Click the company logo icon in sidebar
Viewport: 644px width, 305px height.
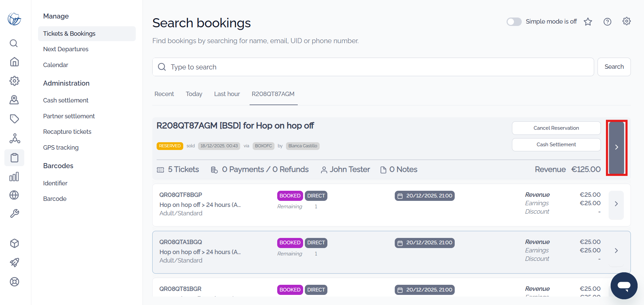click(14, 19)
